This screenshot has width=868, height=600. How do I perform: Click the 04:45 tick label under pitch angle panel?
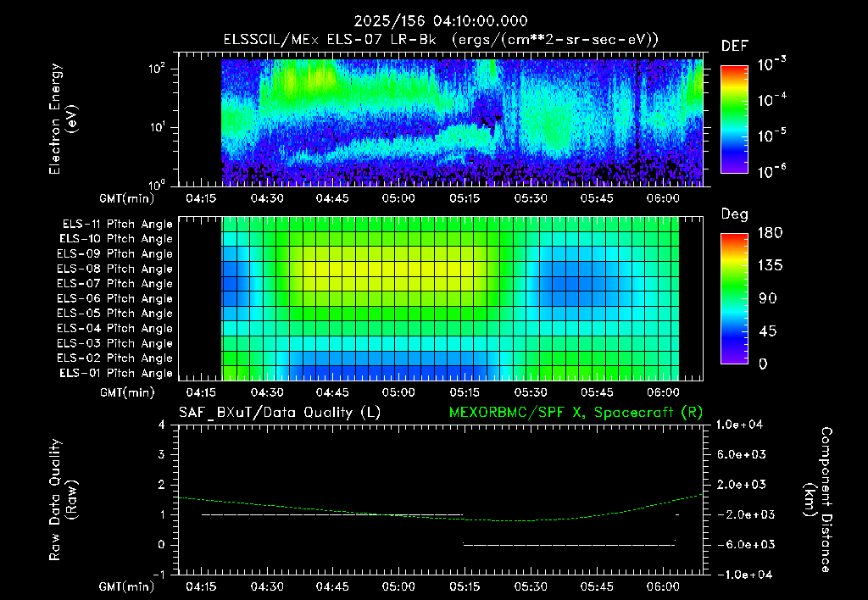[332, 392]
